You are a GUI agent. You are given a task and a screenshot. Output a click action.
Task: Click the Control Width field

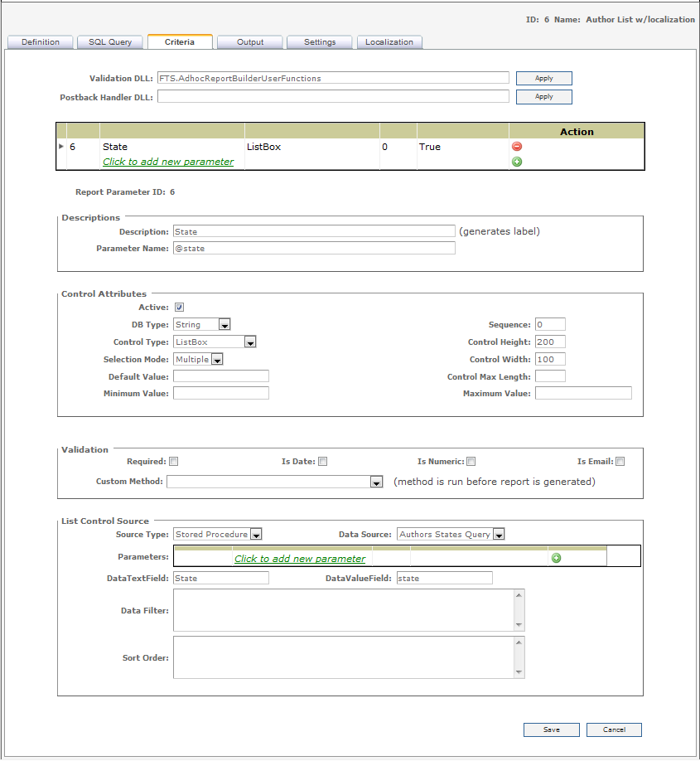[x=550, y=359]
